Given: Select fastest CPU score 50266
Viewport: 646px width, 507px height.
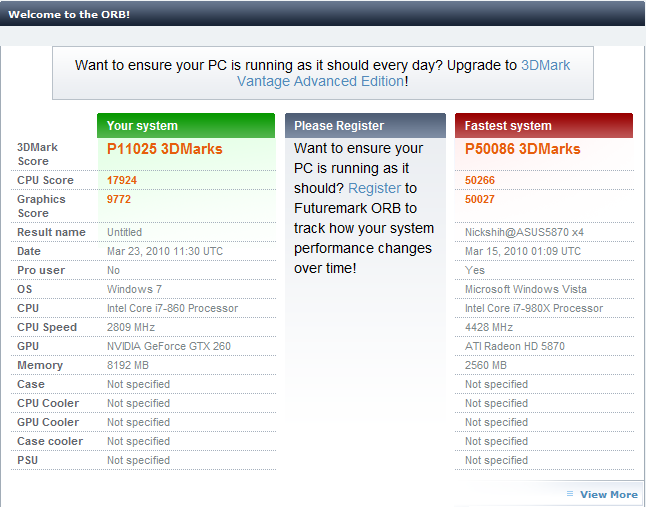Looking at the screenshot, I should click(x=480, y=180).
